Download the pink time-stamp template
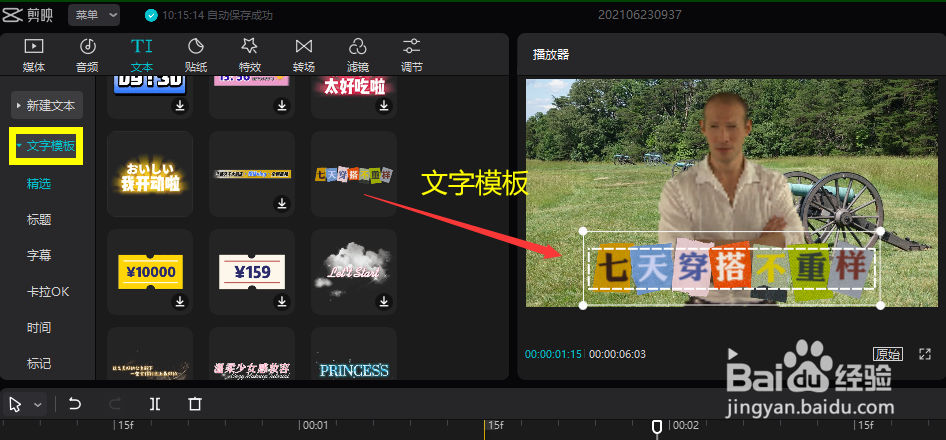This screenshot has height=440, width=946. click(x=282, y=106)
